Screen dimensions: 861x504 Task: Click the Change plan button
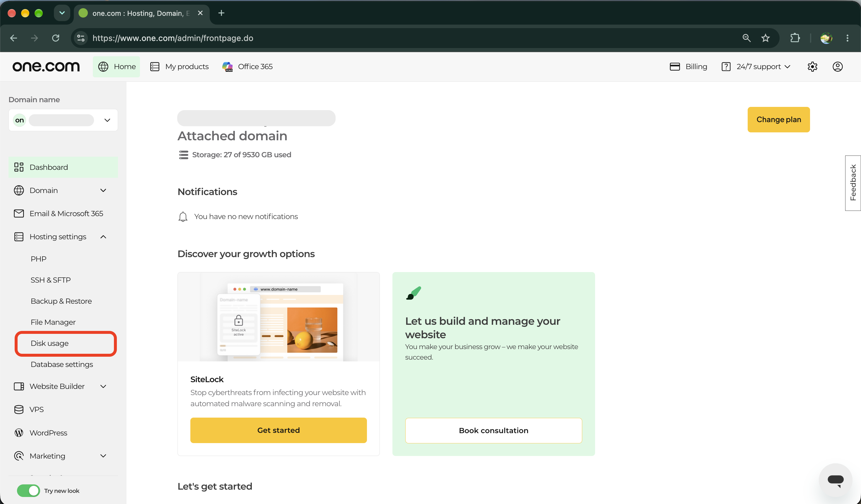pyautogui.click(x=779, y=119)
